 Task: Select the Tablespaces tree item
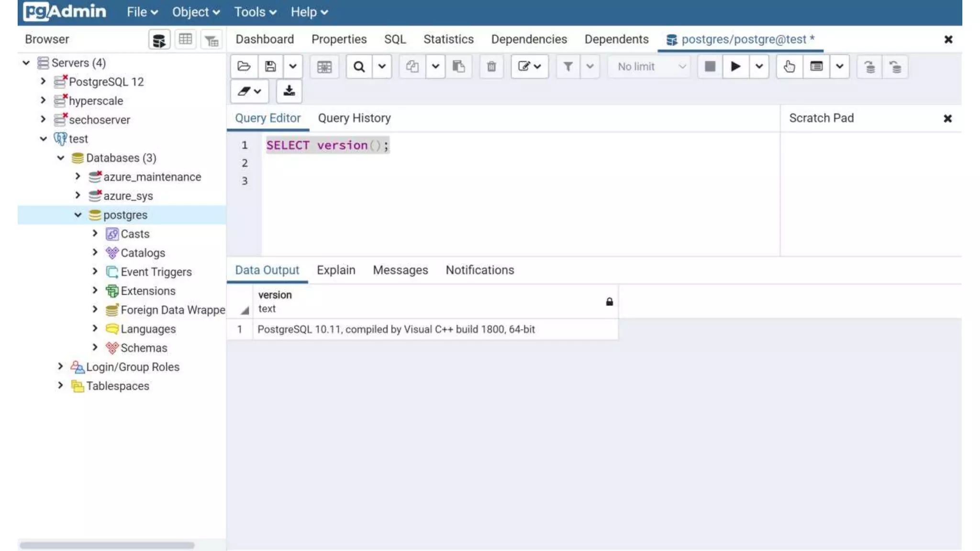click(x=118, y=386)
